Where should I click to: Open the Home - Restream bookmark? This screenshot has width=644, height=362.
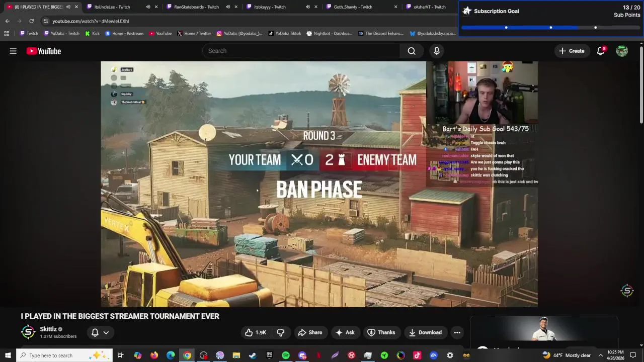click(124, 34)
